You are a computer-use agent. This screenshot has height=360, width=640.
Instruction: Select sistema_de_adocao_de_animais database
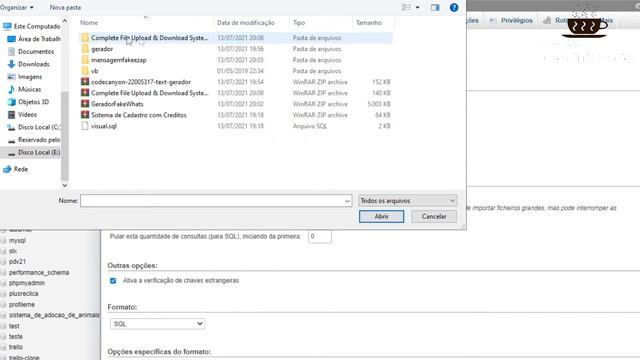pyautogui.click(x=54, y=315)
